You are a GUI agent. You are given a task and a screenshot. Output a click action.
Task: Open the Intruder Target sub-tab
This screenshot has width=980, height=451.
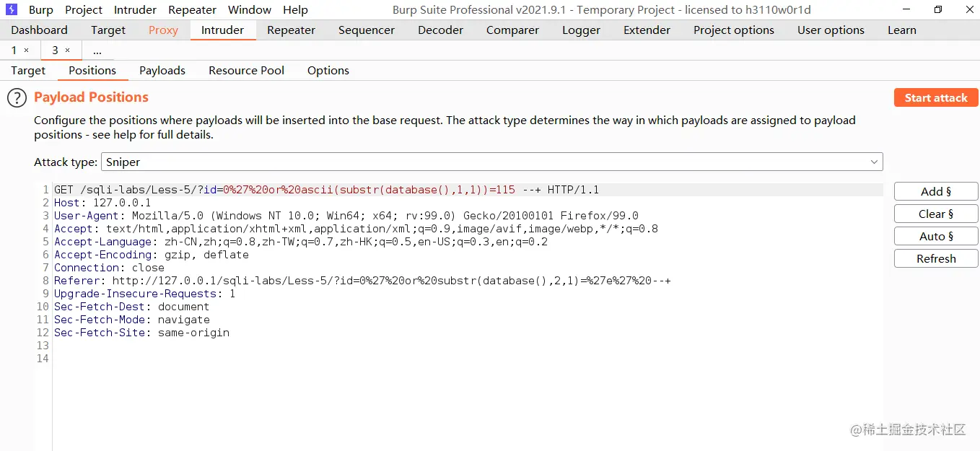click(x=28, y=71)
